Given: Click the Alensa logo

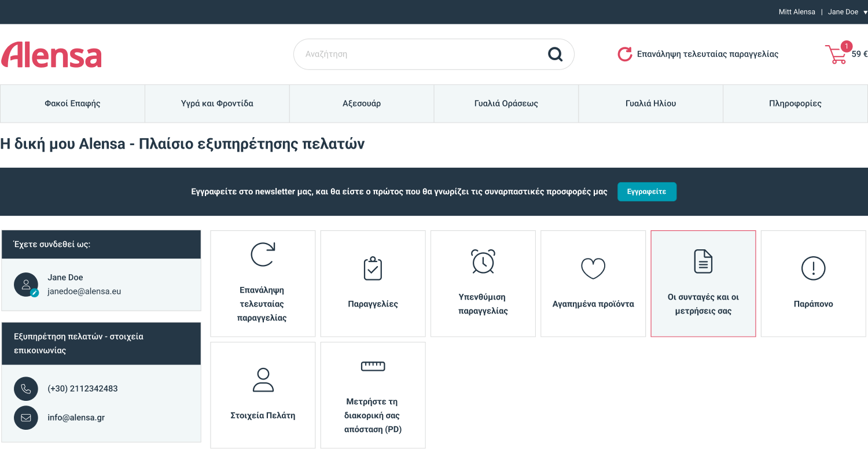Looking at the screenshot, I should 52,54.
